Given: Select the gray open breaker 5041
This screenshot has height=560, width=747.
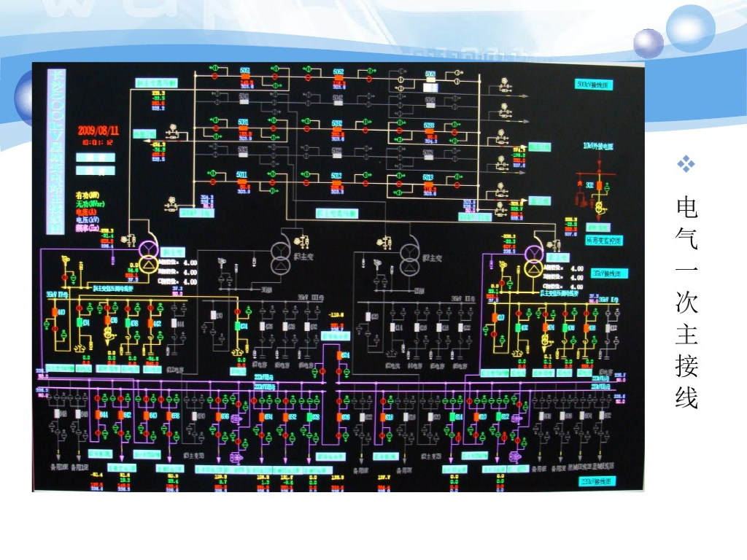Looking at the screenshot, I should click(244, 102).
